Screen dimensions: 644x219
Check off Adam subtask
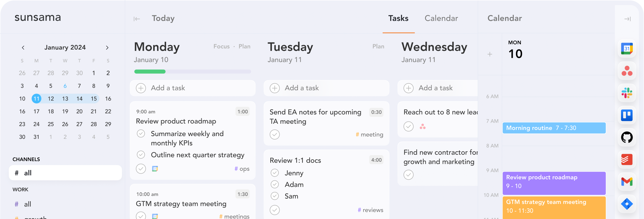click(x=275, y=185)
